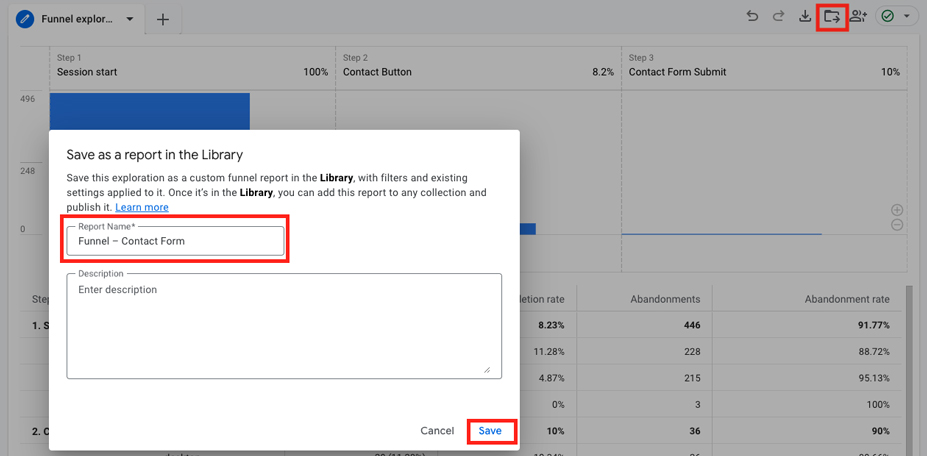The image size is (927, 456).
Task: Select the Step 1 Session start header
Action: click(x=192, y=66)
